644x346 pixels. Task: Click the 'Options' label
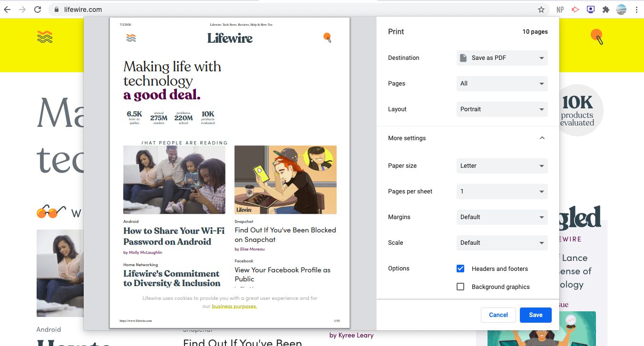399,269
